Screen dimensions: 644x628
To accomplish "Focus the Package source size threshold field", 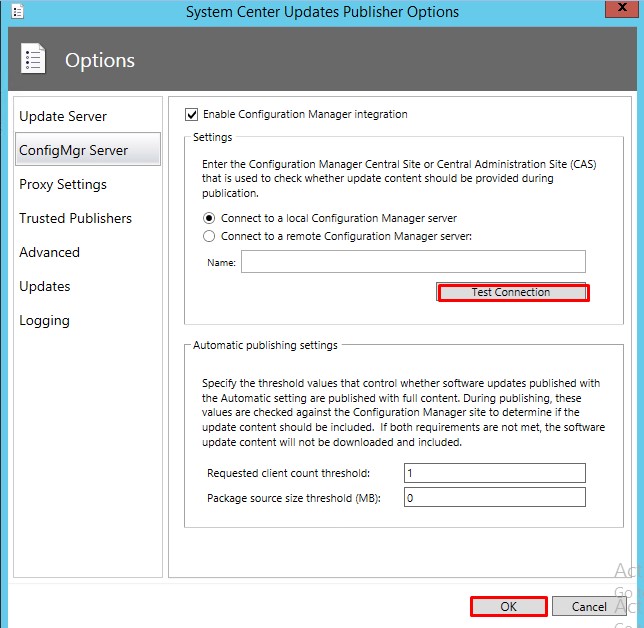I will [494, 497].
